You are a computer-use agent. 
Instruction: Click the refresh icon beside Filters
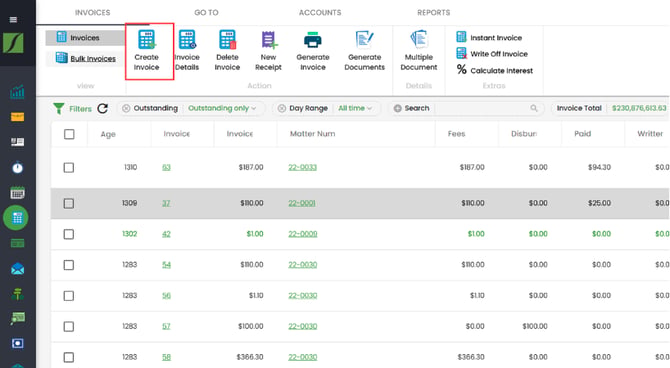103,108
